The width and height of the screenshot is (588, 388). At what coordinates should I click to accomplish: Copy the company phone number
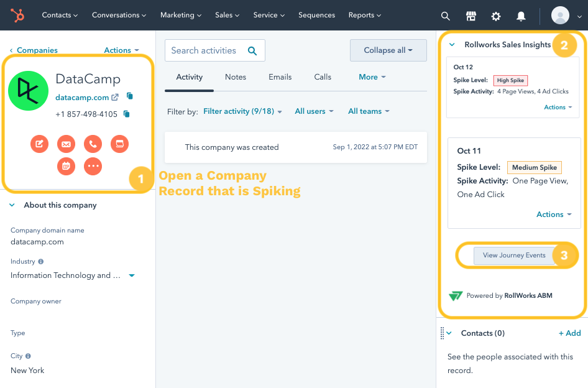point(127,114)
